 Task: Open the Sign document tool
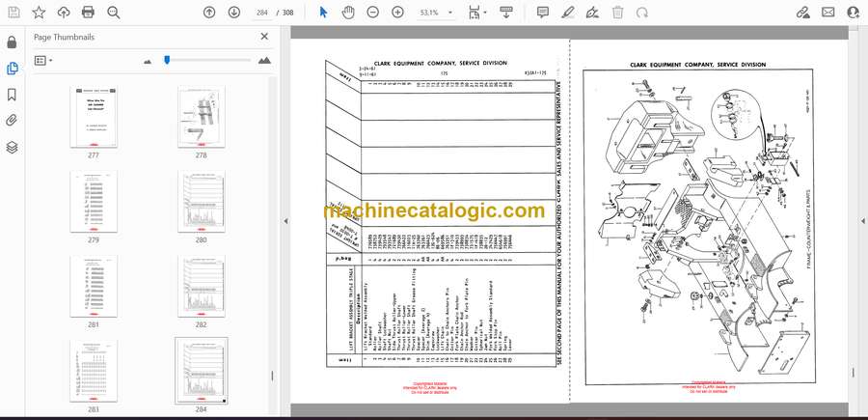592,13
